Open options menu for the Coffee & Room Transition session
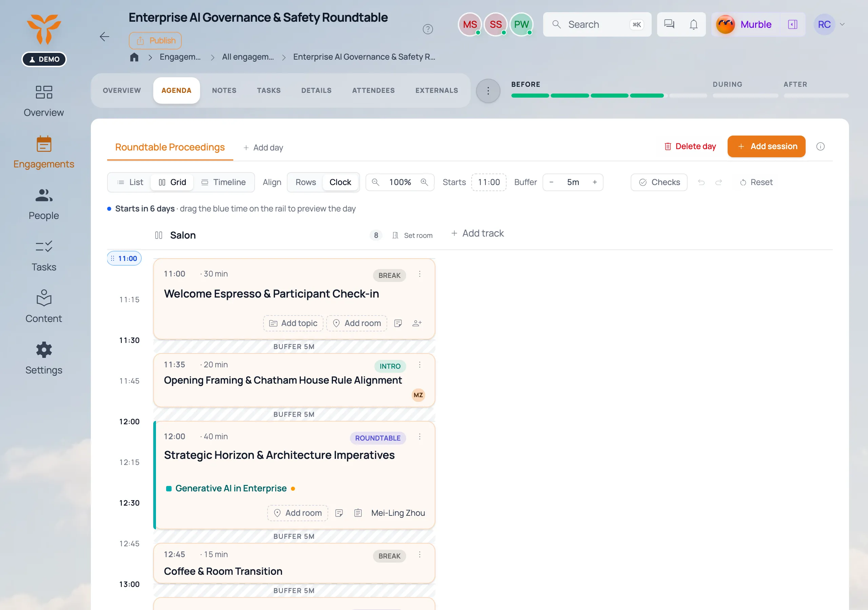 pos(420,554)
